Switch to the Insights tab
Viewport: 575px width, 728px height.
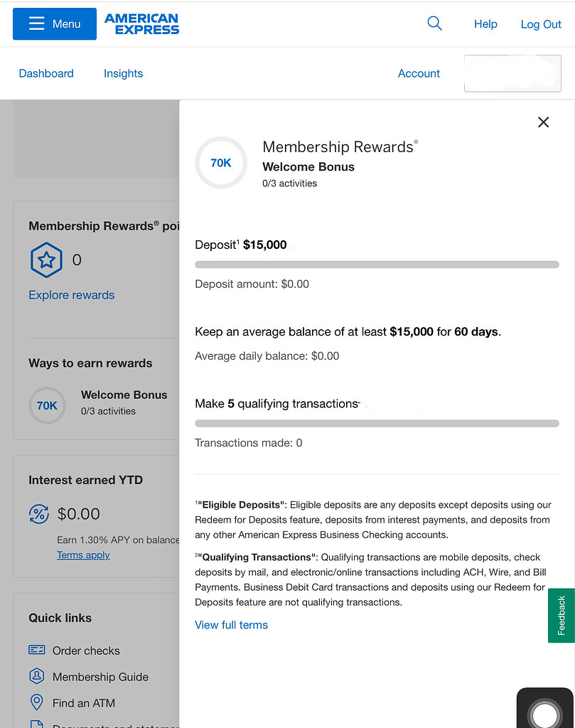[x=123, y=73]
